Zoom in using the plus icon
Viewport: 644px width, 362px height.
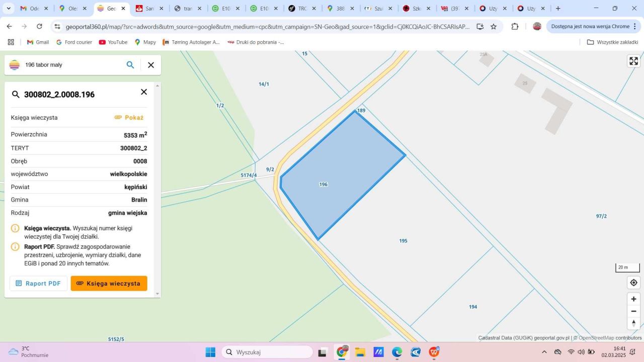[x=633, y=299]
